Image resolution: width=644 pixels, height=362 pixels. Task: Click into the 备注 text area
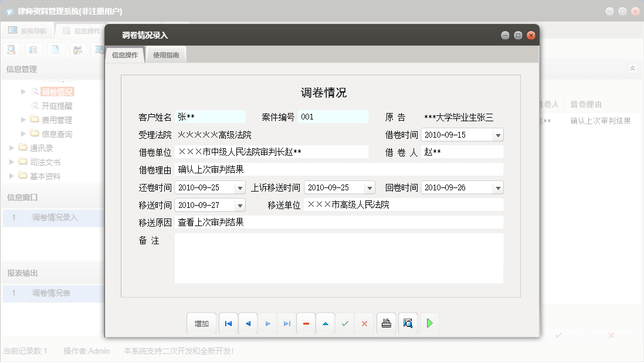point(338,258)
